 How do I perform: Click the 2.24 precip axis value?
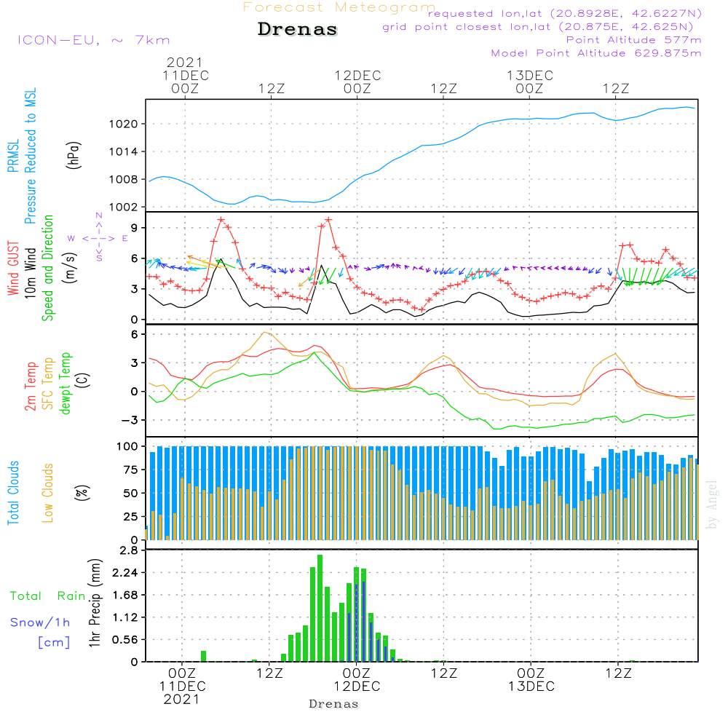pyautogui.click(x=125, y=573)
